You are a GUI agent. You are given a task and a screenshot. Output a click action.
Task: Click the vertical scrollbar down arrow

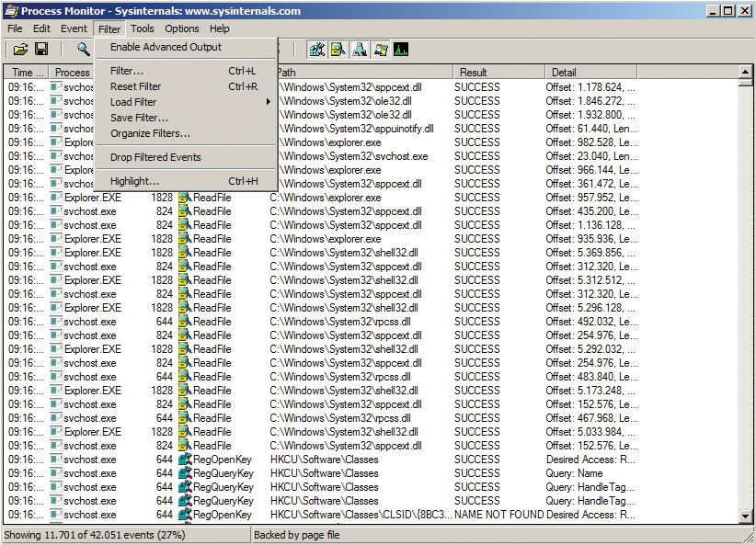coord(747,517)
